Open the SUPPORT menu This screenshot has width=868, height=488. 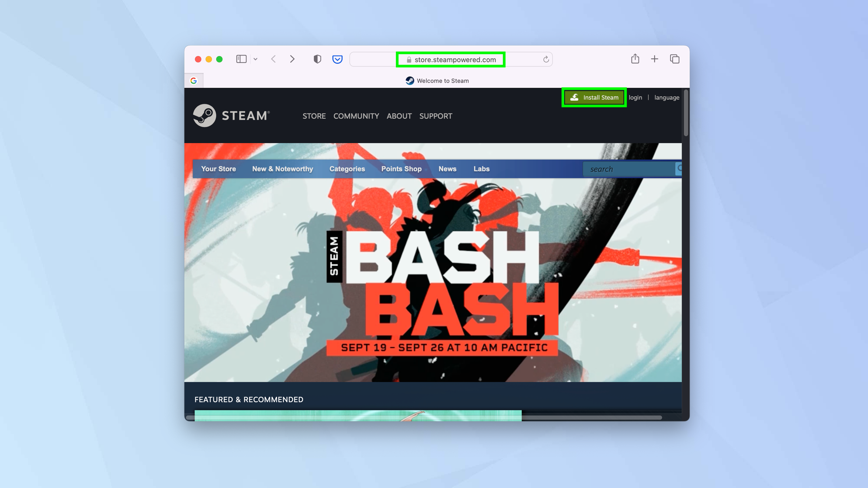[435, 116]
